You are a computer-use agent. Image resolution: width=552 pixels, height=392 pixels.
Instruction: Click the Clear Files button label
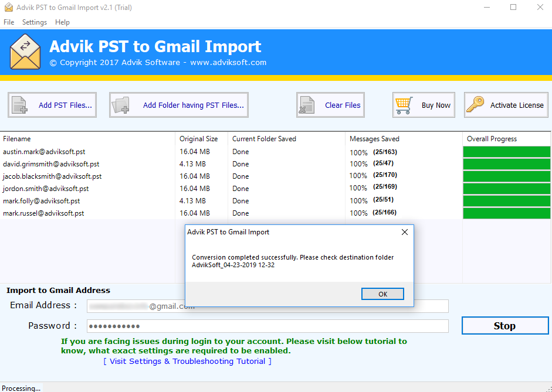coord(343,105)
